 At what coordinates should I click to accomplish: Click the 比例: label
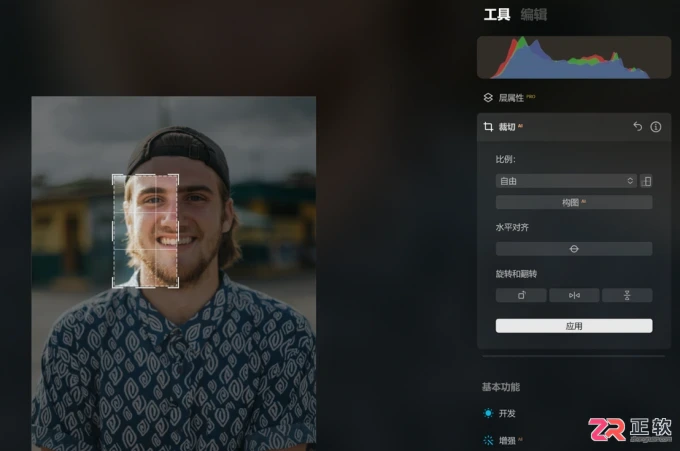tap(505, 159)
